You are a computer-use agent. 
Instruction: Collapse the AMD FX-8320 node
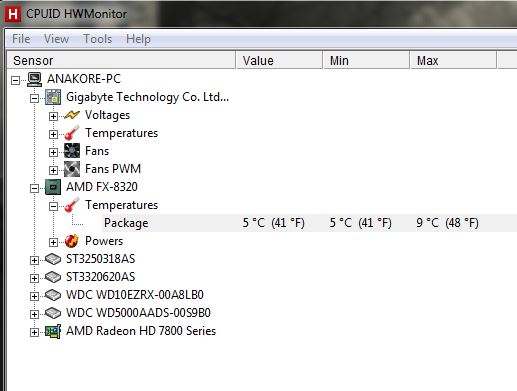coord(34,188)
